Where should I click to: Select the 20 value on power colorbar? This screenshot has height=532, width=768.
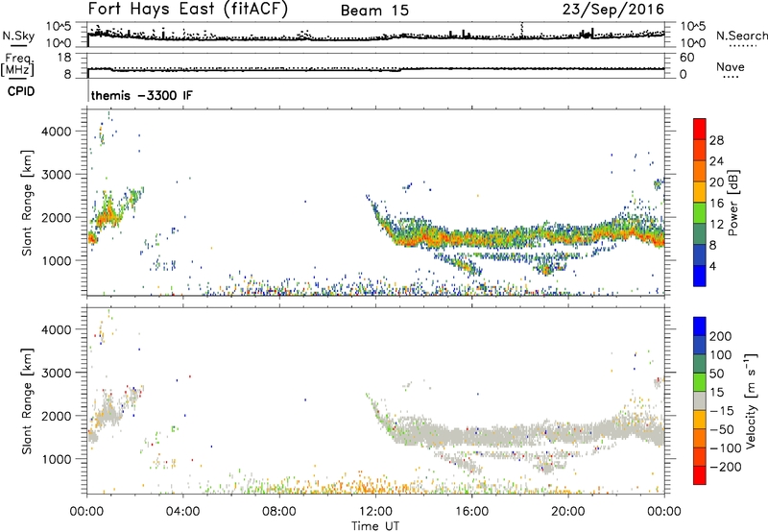716,182
